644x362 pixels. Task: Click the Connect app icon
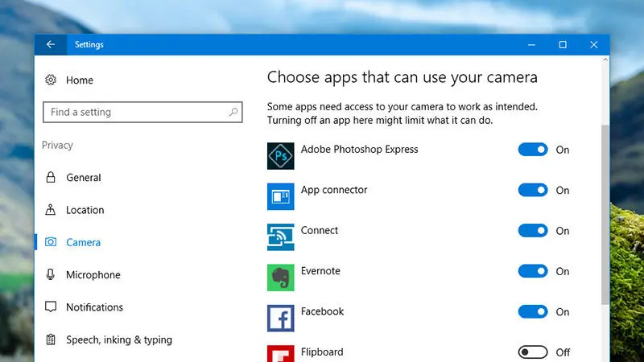[280, 237]
